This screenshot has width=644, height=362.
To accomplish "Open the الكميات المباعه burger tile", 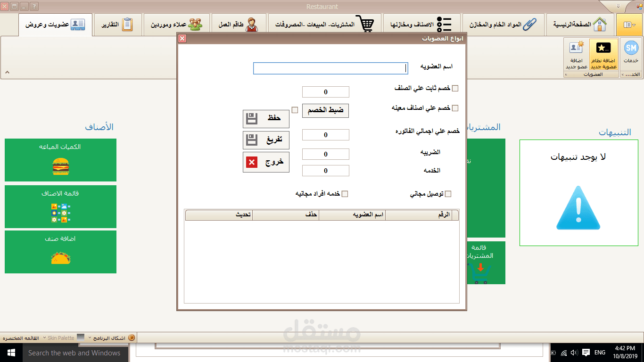I will [x=60, y=160].
